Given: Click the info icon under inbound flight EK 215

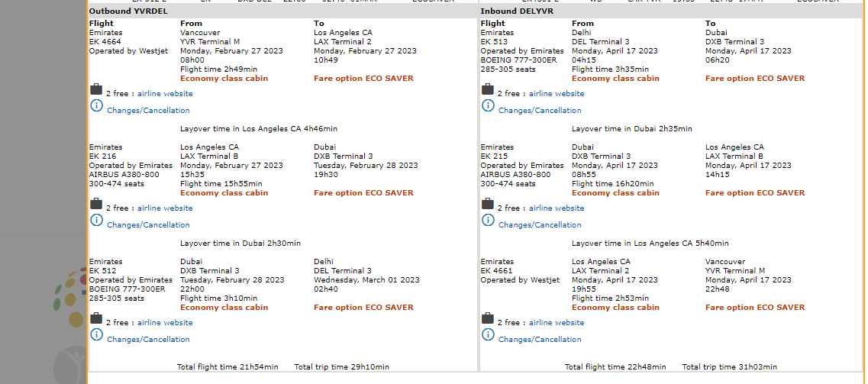Looking at the screenshot, I should [488, 220].
